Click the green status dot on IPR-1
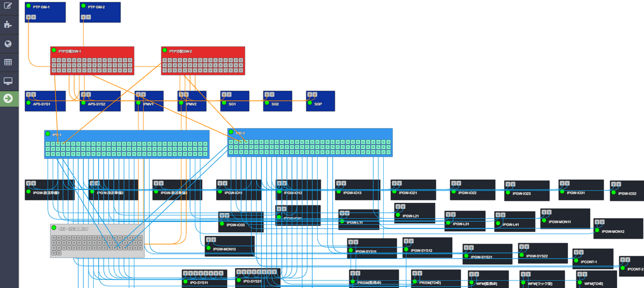This screenshot has height=288, width=644. point(48,135)
